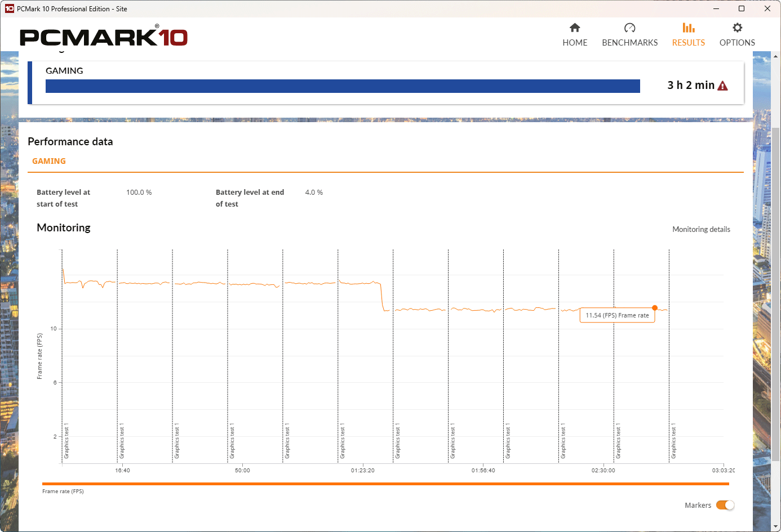Select the Results bar chart icon
Viewport: 781px width, 532px height.
click(x=688, y=28)
